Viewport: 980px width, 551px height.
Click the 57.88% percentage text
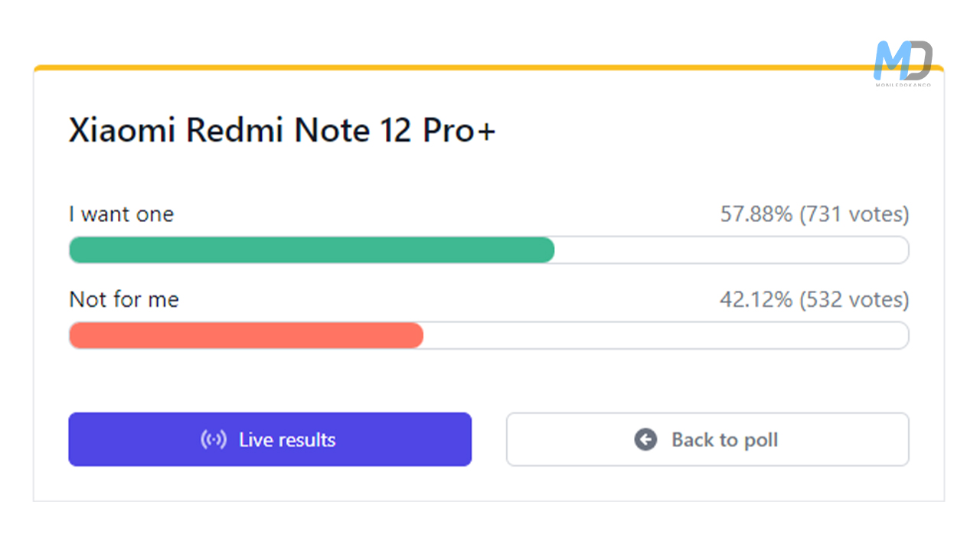756,214
